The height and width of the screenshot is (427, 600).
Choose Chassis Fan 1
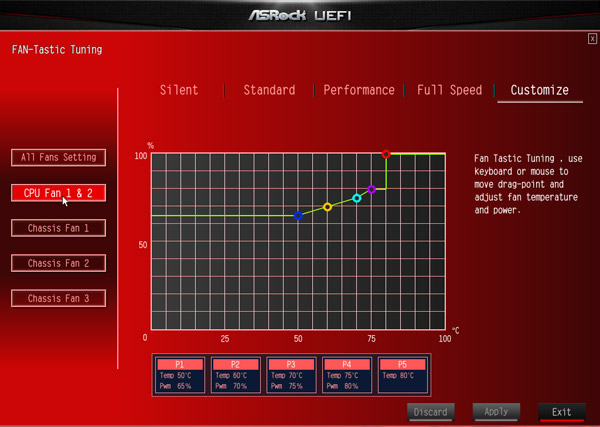click(x=59, y=228)
